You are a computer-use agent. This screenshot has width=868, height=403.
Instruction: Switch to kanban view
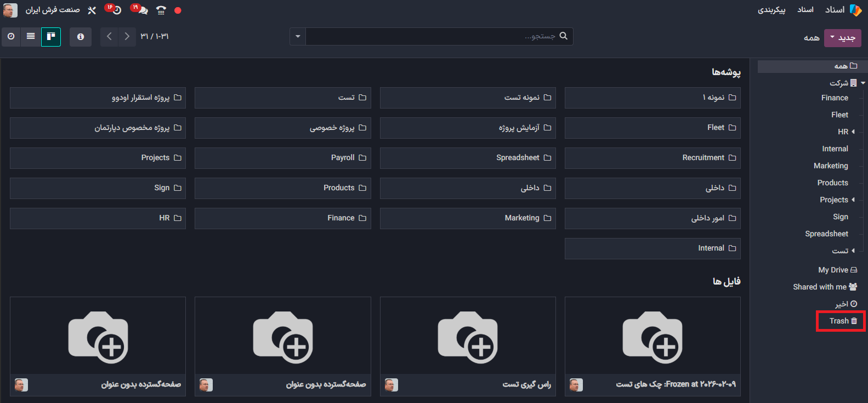(x=51, y=37)
